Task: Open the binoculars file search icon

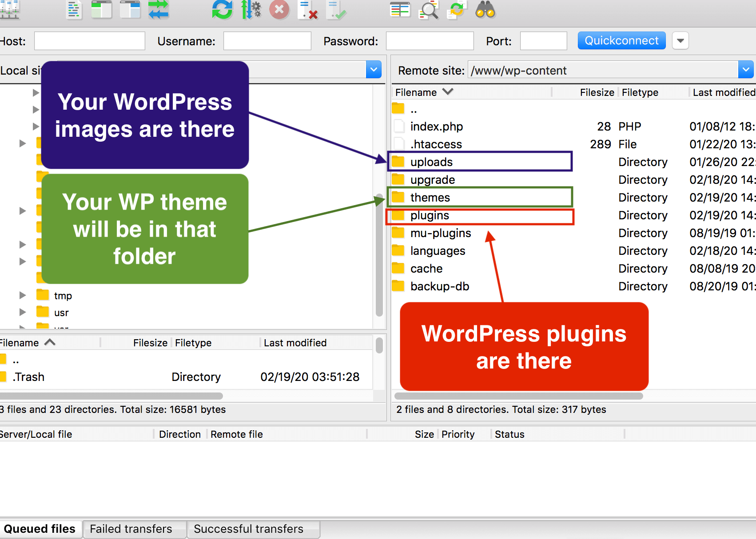Action: [485, 10]
